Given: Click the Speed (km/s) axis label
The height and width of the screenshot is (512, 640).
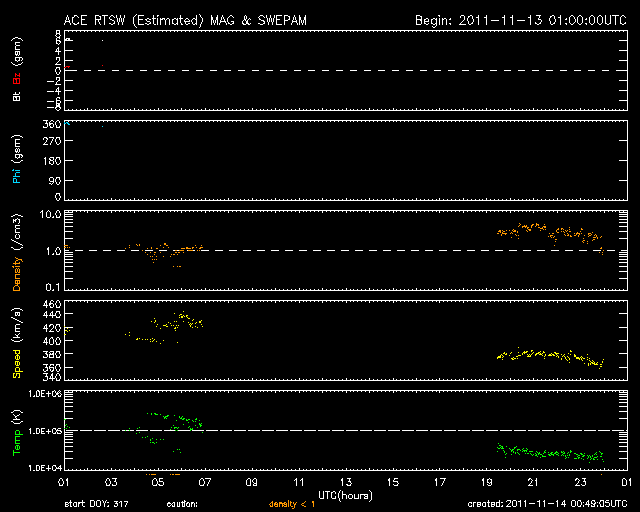Looking at the screenshot, I should click(17, 340).
